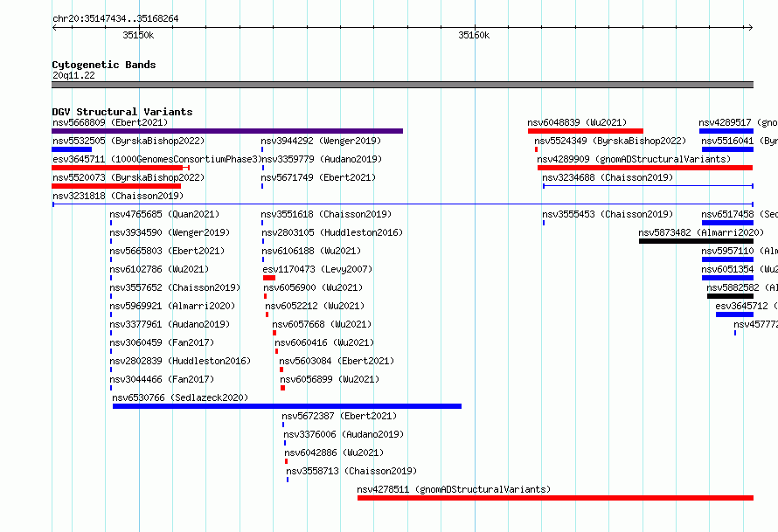Select nsv3558713 (Chaisson2019) variant
The image size is (778, 532).
[x=351, y=471]
